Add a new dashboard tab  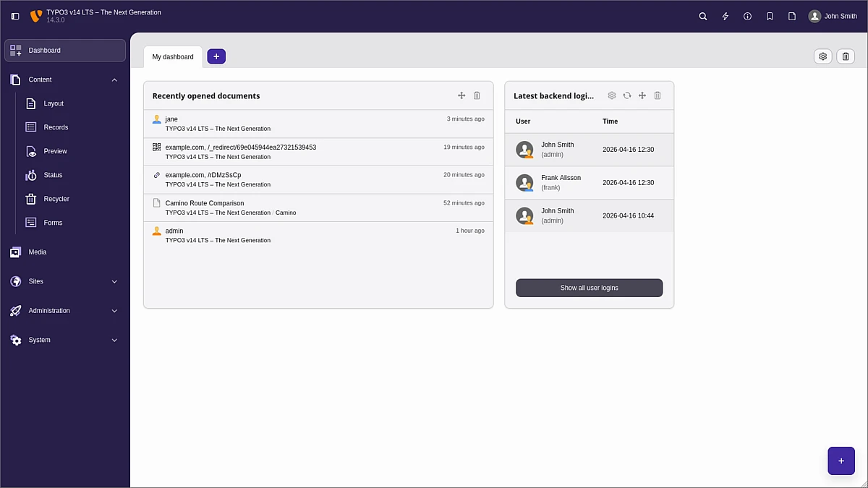(x=216, y=56)
